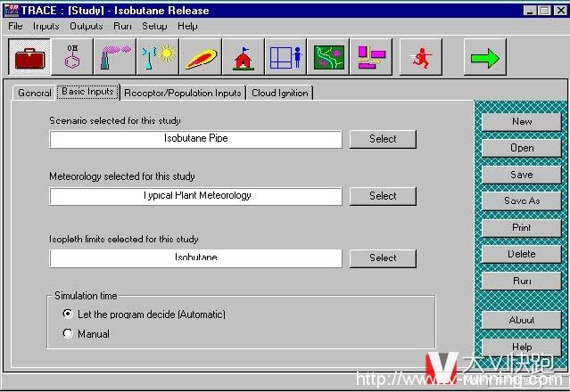Viewport: 570px width, 392px height.
Task: Minimize the TRACE window
Action: (530, 11)
